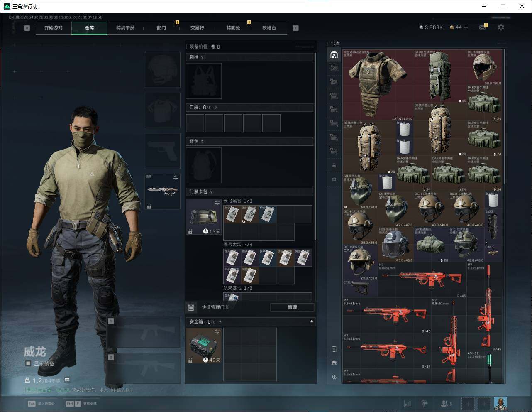This screenshot has width=532, height=412.
Task: Click the Ctrl F 转移全部 button
Action: coord(81,404)
